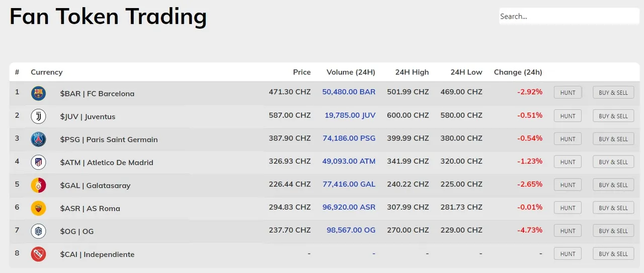Select the $OG | OG name

point(77,231)
